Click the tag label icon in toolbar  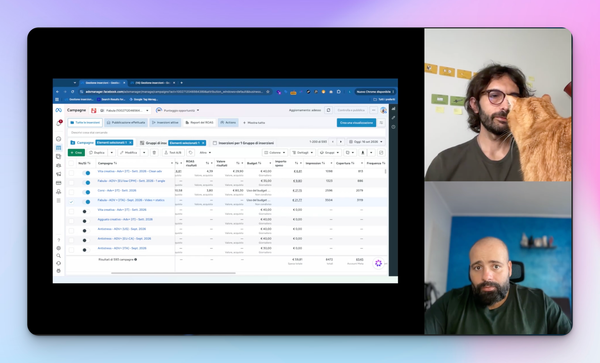191,153
